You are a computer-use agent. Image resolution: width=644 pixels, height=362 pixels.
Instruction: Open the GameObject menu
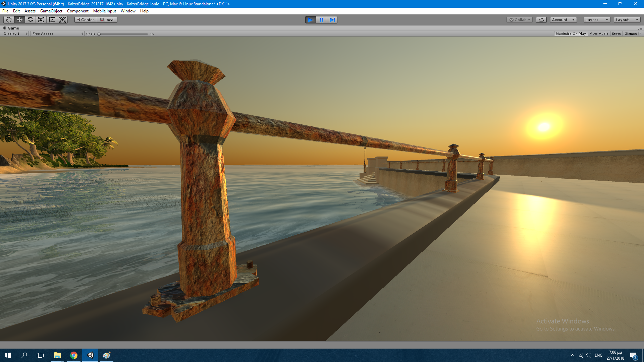tap(51, 11)
